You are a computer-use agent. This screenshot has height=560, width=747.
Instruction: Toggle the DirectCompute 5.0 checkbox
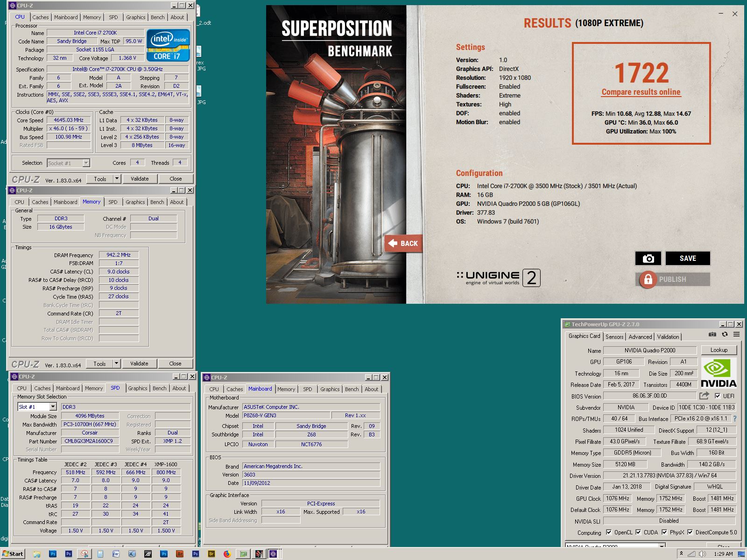pos(690,532)
